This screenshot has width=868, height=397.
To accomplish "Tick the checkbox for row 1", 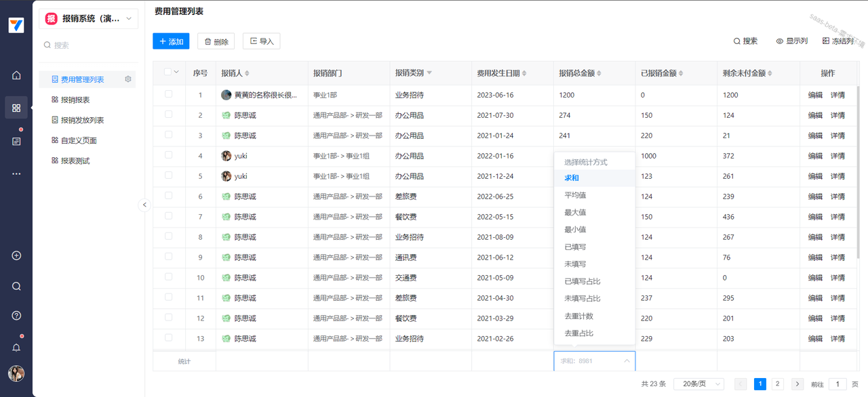I will tap(168, 95).
